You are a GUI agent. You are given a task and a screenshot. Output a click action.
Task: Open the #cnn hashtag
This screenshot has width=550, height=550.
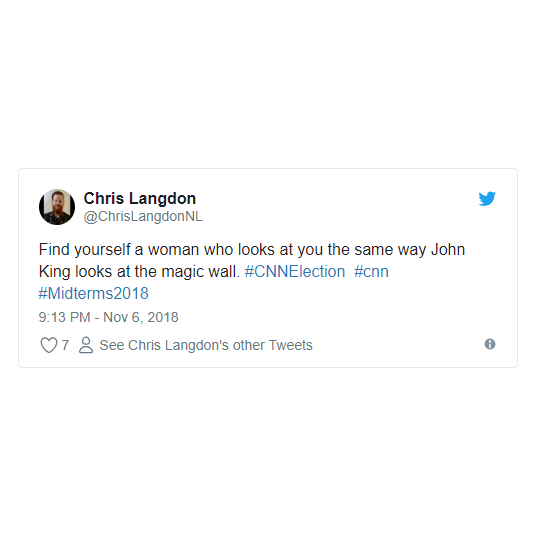[x=371, y=271]
